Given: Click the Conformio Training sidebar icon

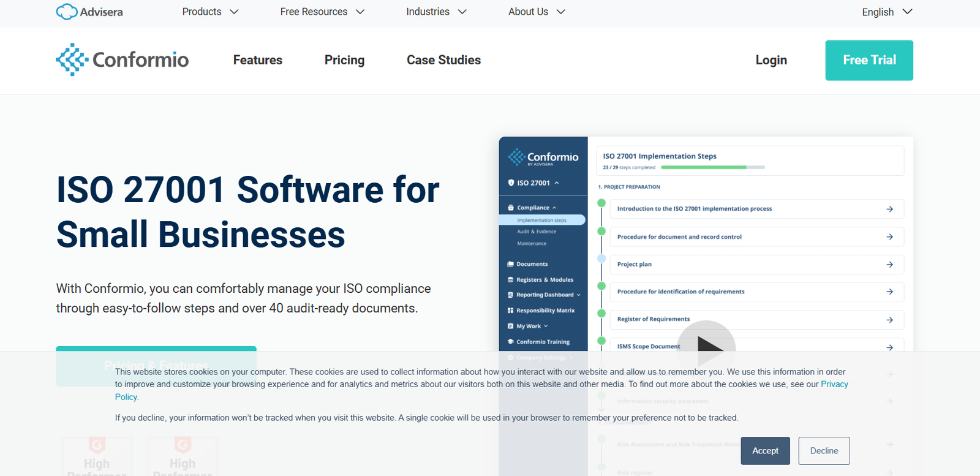Looking at the screenshot, I should (510, 342).
